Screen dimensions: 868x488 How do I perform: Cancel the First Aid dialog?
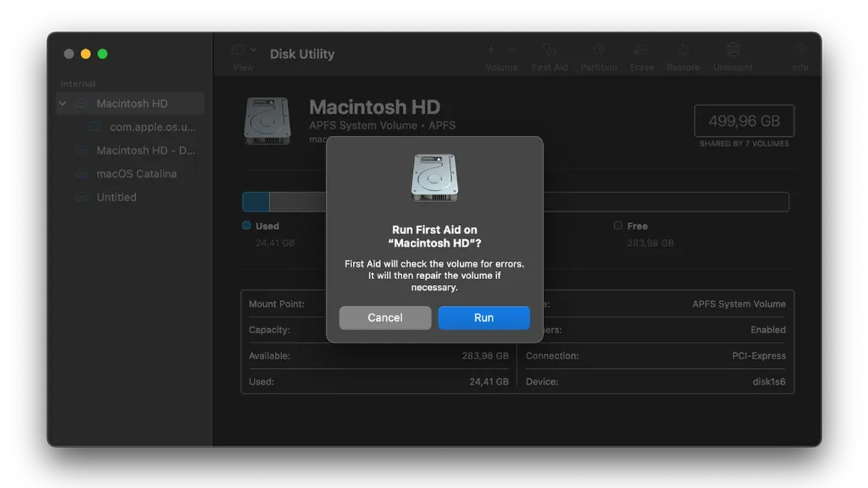[385, 317]
